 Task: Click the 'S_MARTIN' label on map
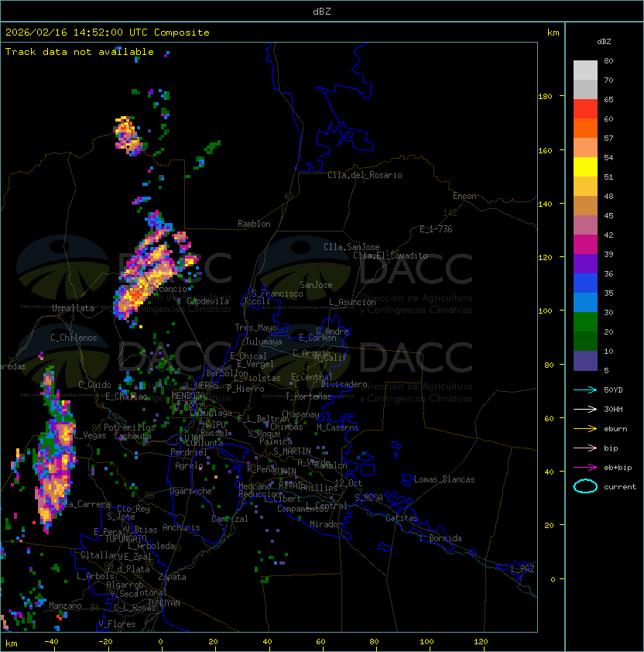point(292,451)
